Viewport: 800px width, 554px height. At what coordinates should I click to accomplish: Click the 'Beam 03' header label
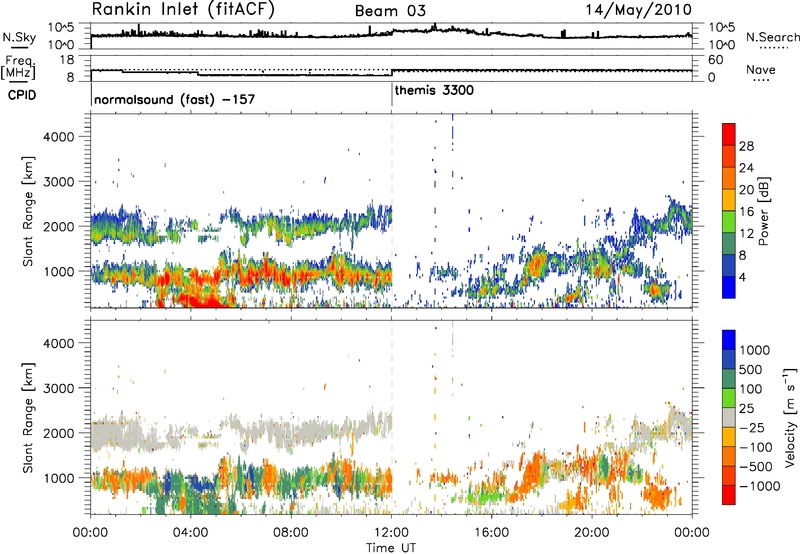click(x=390, y=11)
